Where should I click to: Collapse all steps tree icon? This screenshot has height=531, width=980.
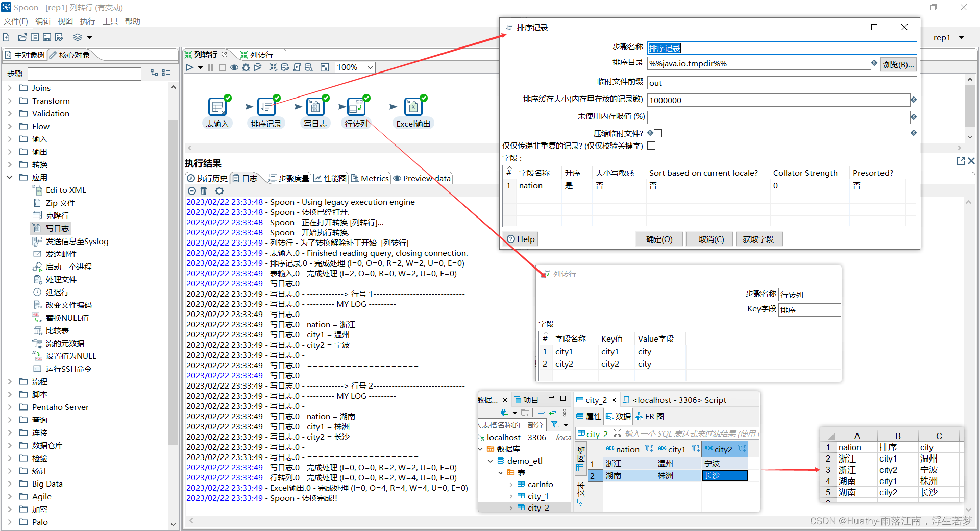click(x=166, y=73)
